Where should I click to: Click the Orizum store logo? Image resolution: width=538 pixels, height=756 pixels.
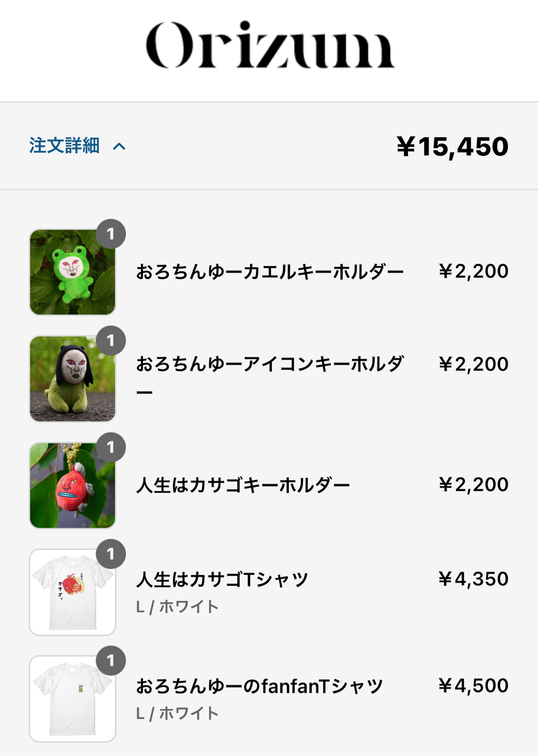(x=269, y=45)
